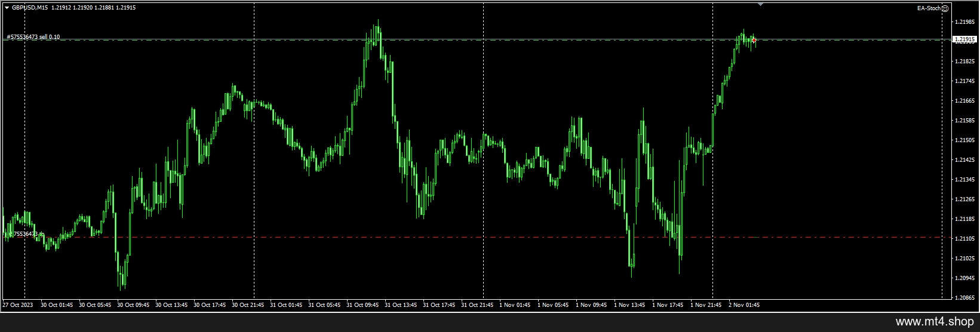Click the 1.20865 price axis label
The height and width of the screenshot is (332, 980).
[964, 297]
